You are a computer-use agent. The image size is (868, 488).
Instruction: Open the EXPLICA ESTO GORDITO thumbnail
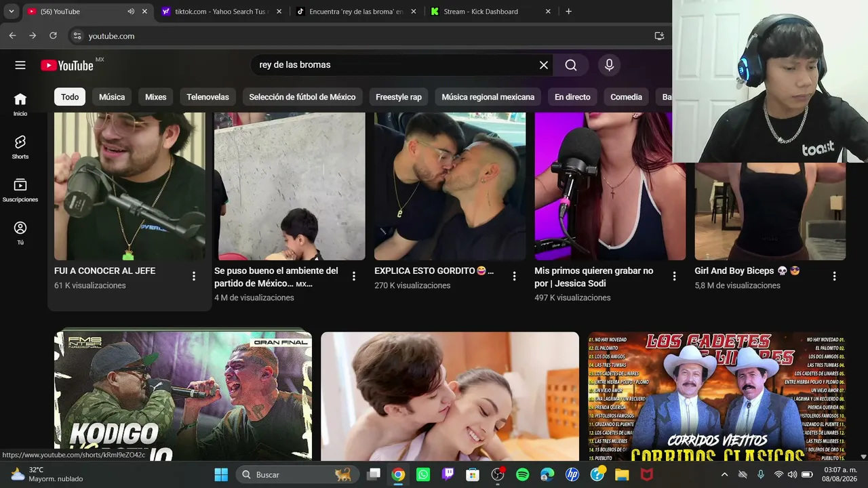pyautogui.click(x=450, y=186)
